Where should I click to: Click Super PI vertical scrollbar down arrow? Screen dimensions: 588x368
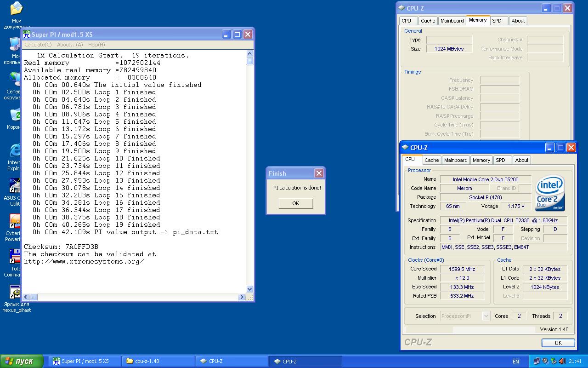(x=250, y=289)
